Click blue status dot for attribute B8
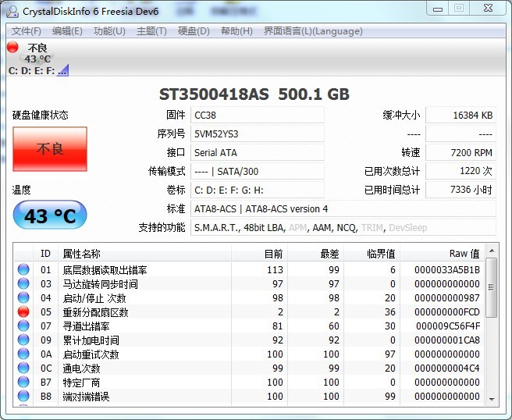The width and height of the screenshot is (512, 420). click(23, 396)
